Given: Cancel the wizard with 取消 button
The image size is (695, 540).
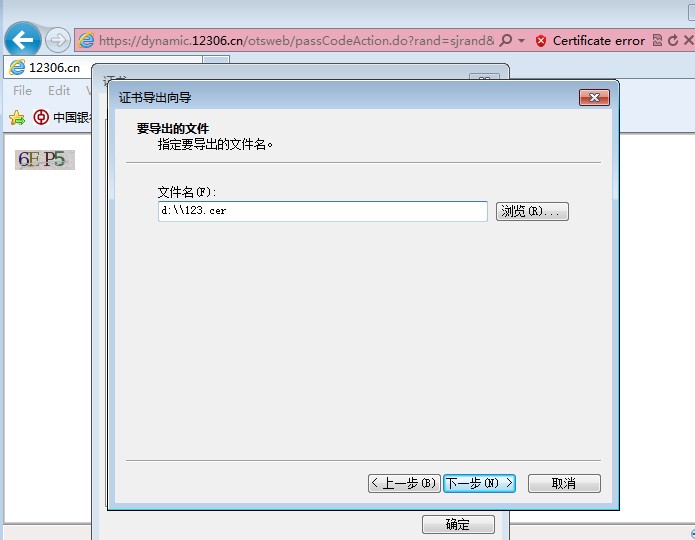Looking at the screenshot, I should [x=564, y=483].
